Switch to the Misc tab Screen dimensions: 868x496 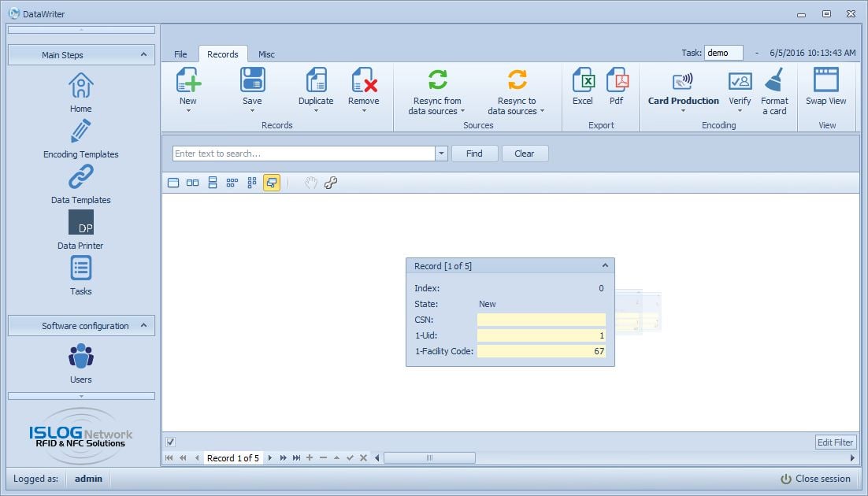[x=266, y=54]
